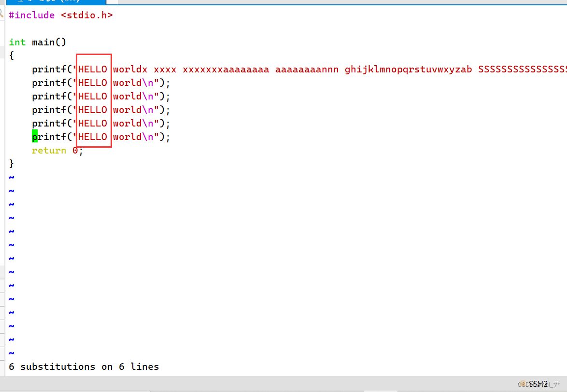Click HELLO in the first printf line
The width and height of the screenshot is (567, 392).
93,70
